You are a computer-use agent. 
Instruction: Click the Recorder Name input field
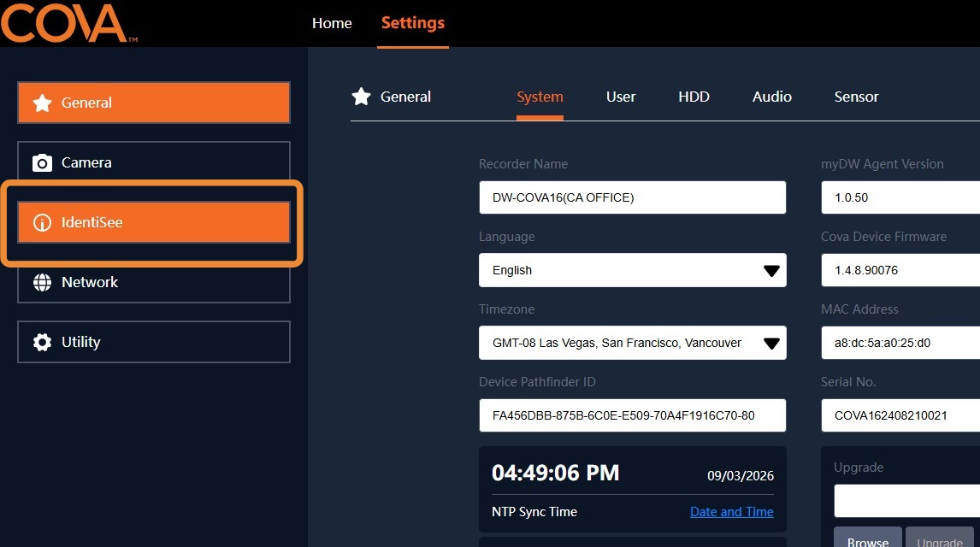[x=633, y=197]
